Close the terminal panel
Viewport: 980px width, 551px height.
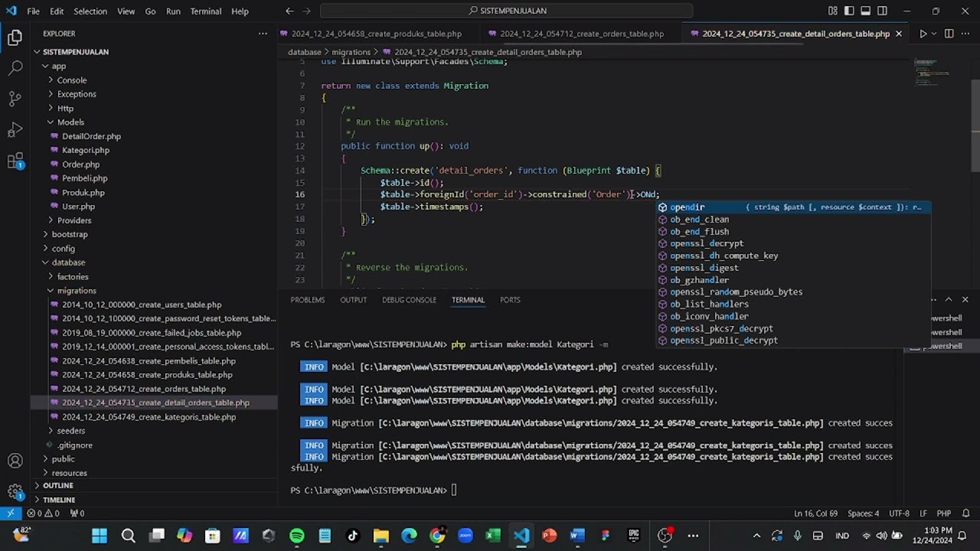965,299
